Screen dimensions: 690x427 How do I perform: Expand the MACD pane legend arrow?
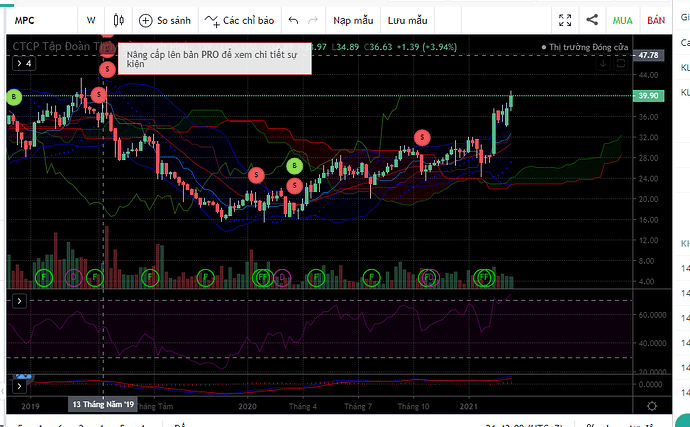coord(19,387)
